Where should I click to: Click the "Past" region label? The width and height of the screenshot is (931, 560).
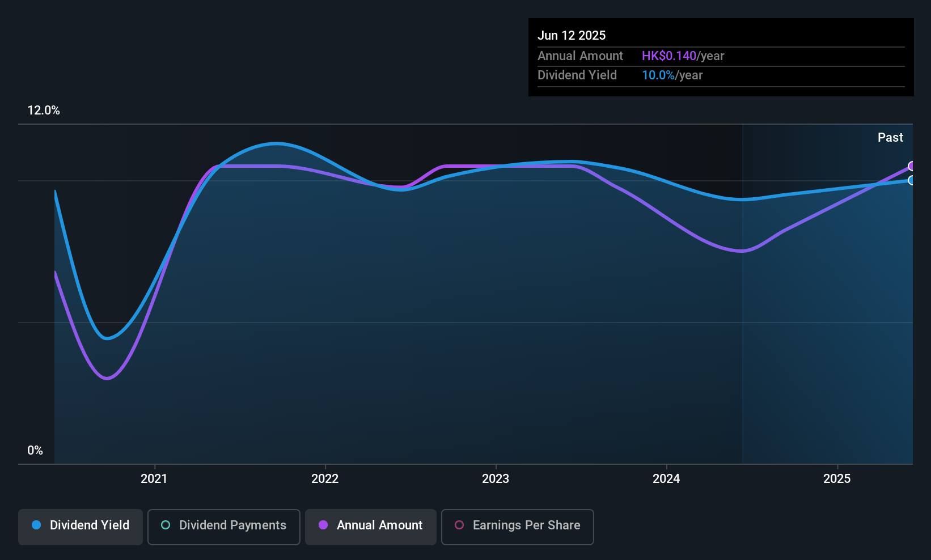point(890,138)
